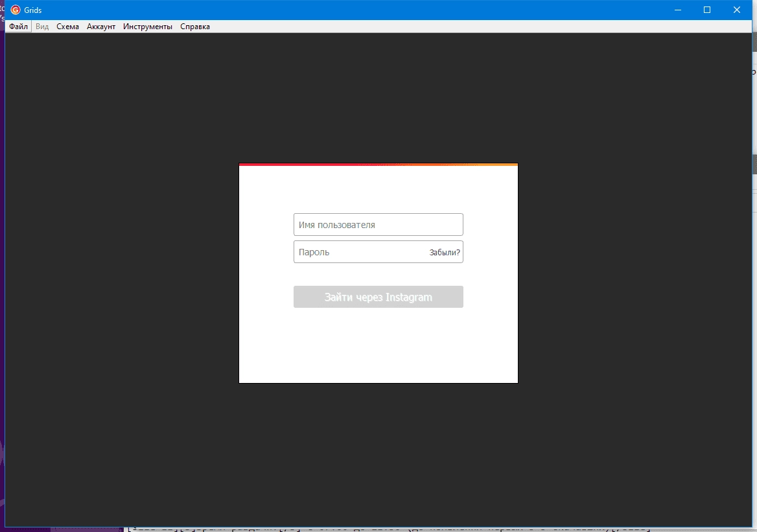The image size is (757, 532).
Task: Focus the Имя пользователя input field
Action: 378,224
